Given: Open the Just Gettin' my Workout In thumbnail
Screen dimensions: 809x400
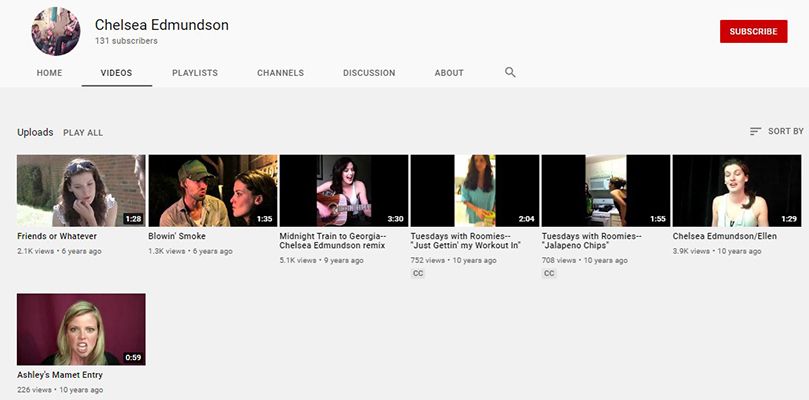Looking at the screenshot, I should pyautogui.click(x=474, y=190).
